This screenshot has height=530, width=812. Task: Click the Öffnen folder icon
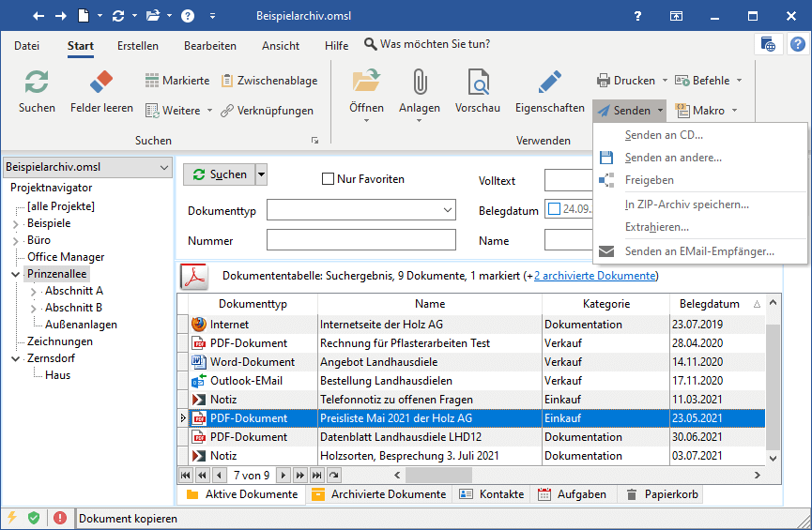pyautogui.click(x=366, y=83)
